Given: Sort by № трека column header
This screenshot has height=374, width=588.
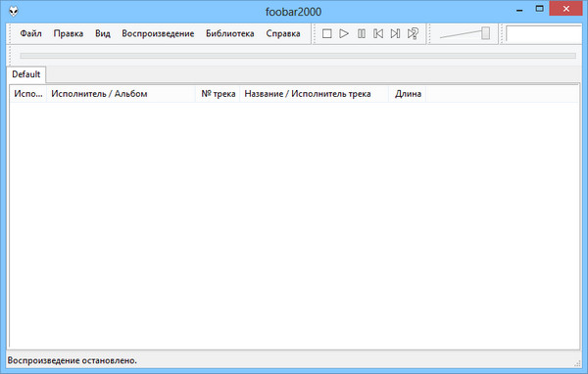Looking at the screenshot, I should tap(218, 94).
